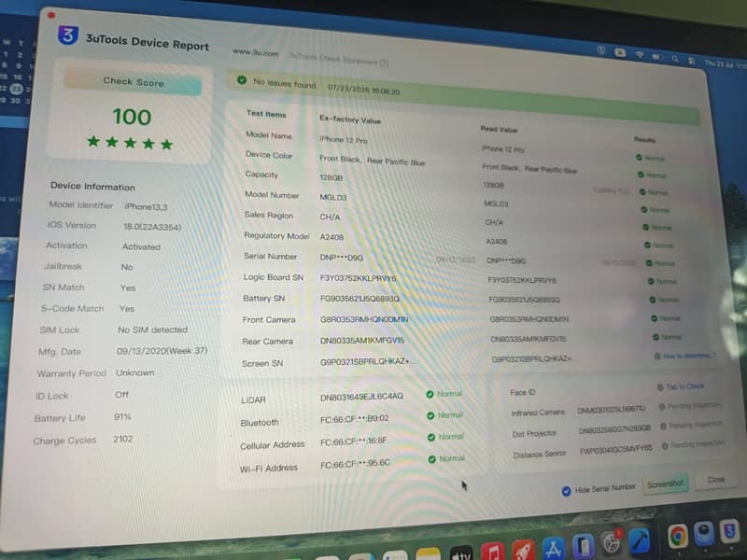Screen dimensions: 747x560
Task: Click the 3uTools shield logo icon
Action: coord(67,35)
